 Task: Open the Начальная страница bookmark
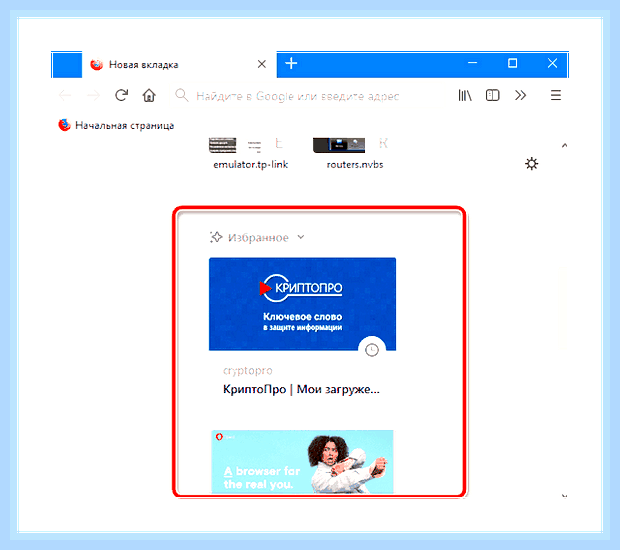116,125
